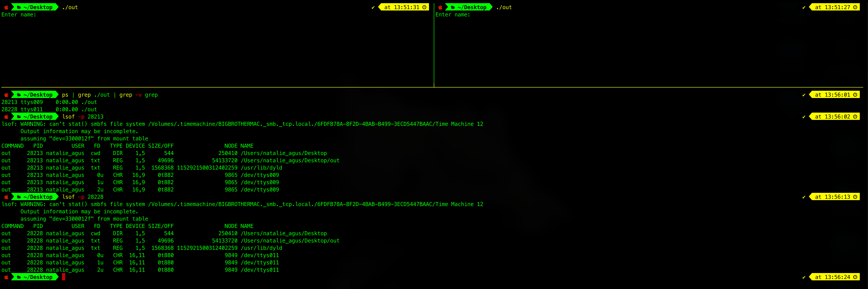
Task: Click the clock icon beside 13:56:24
Action: click(855, 277)
